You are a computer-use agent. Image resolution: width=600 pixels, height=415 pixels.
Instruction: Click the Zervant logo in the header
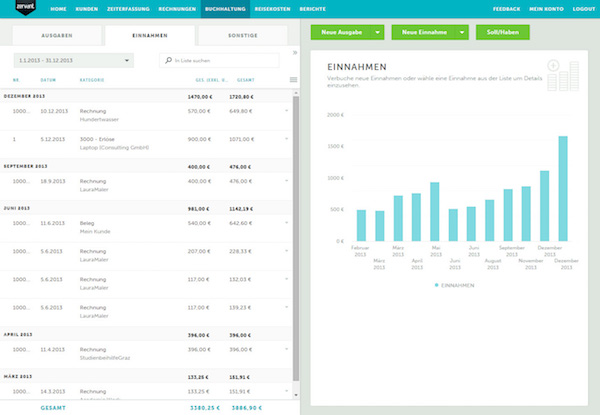click(x=26, y=8)
